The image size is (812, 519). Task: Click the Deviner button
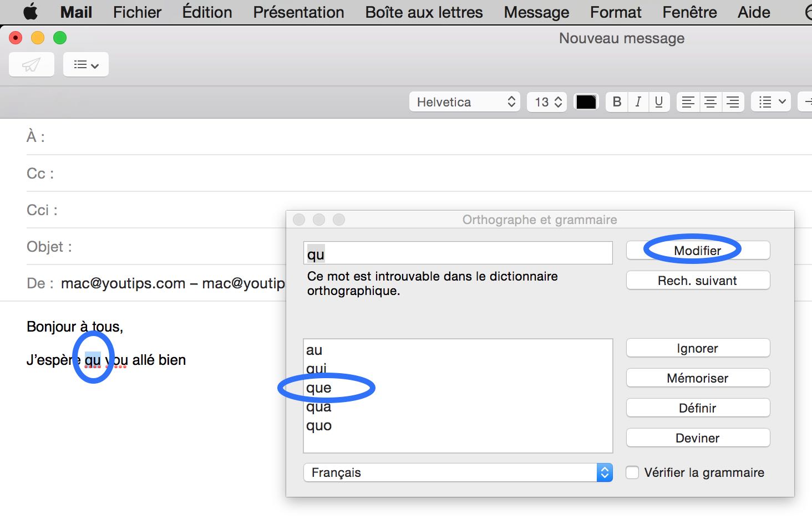click(x=698, y=438)
